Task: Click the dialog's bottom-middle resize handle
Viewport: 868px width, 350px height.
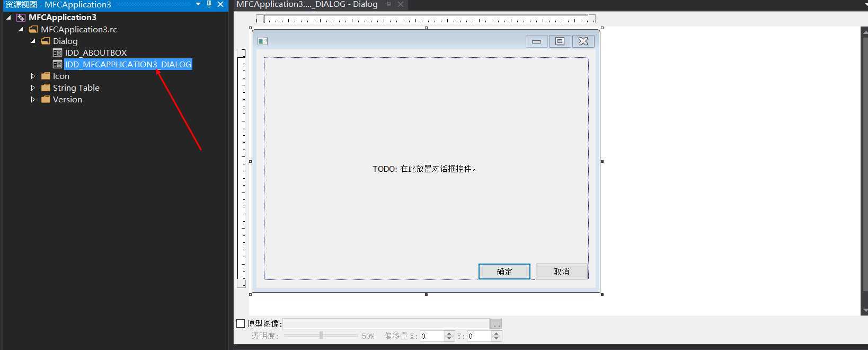Action: pyautogui.click(x=426, y=294)
